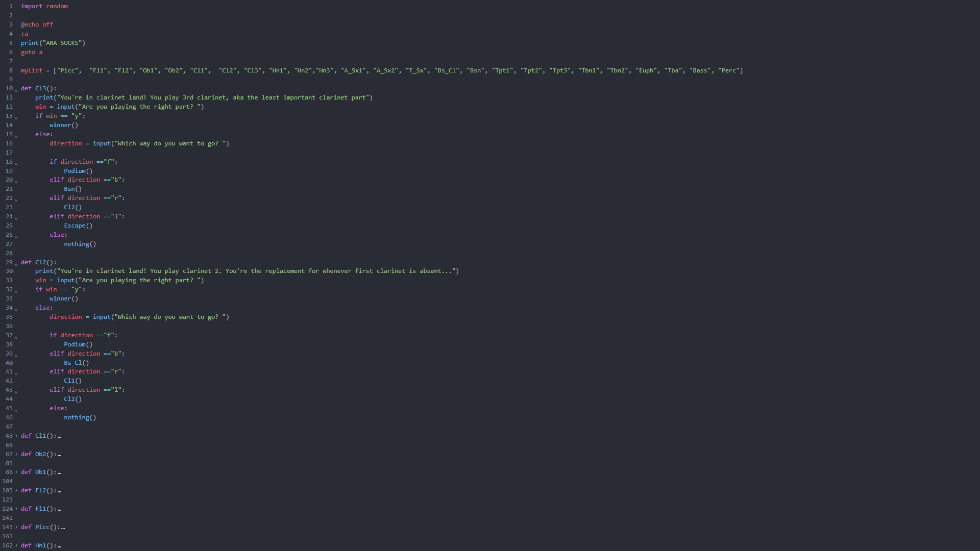The height and width of the screenshot is (551, 980).
Task: Click the Bs_Cl() call on line 40
Action: point(77,363)
